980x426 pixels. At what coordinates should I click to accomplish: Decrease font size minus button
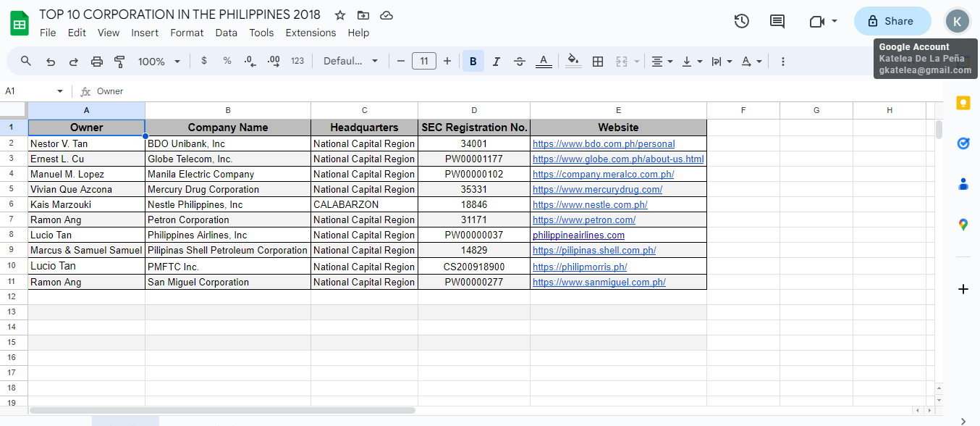[401, 62]
